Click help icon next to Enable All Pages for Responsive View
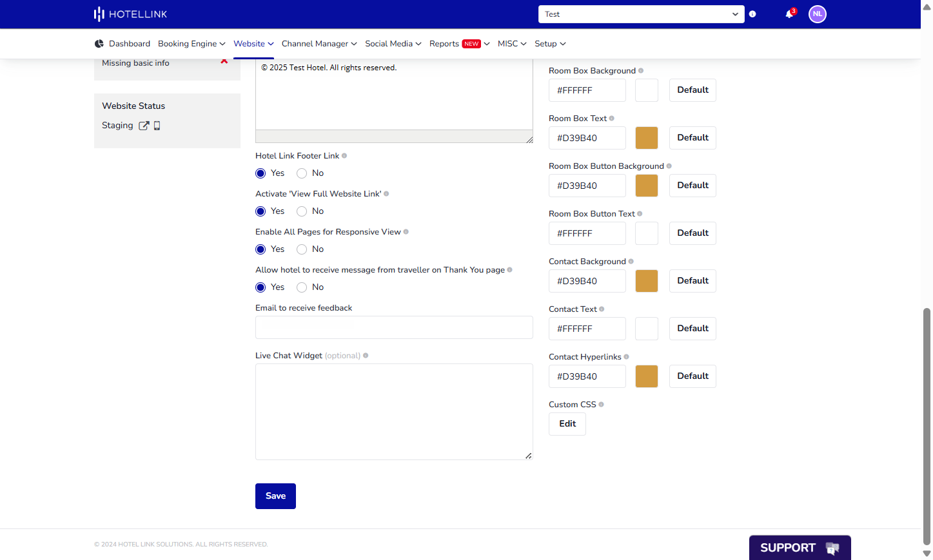Screen dimensions: 933x560 [406, 232]
